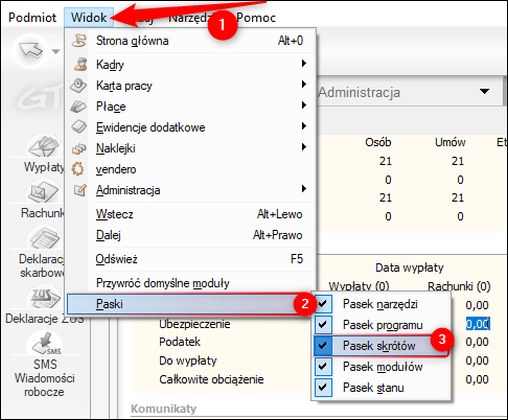Click the Rachunki (0) column label

[459, 286]
